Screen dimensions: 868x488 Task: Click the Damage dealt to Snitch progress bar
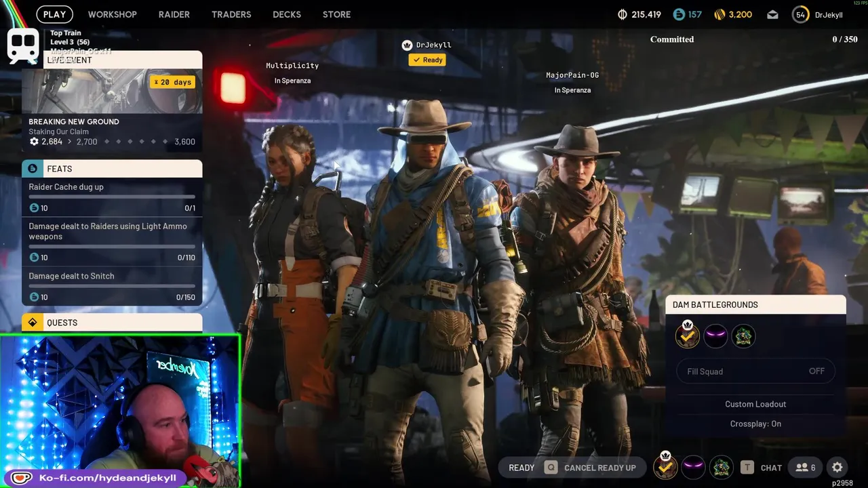click(x=112, y=286)
